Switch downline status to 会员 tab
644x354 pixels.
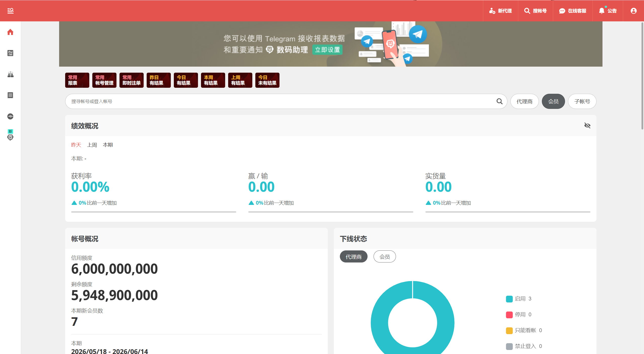coord(385,256)
